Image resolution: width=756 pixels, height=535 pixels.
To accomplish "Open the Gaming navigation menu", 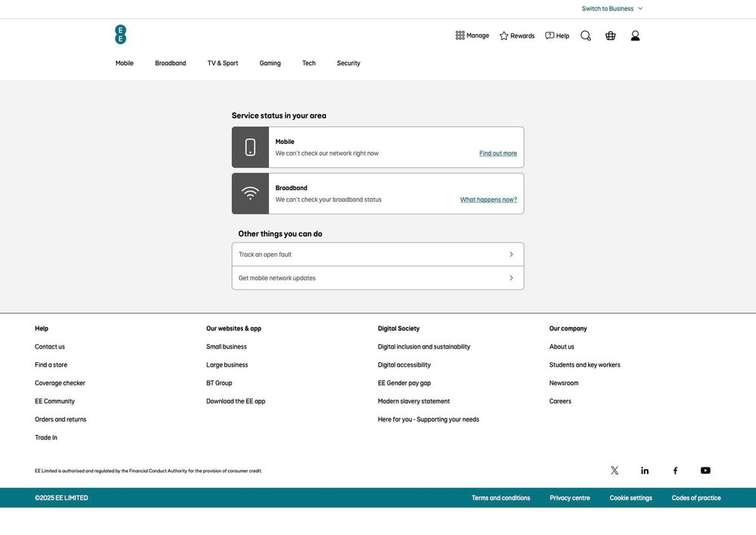I will [270, 63].
